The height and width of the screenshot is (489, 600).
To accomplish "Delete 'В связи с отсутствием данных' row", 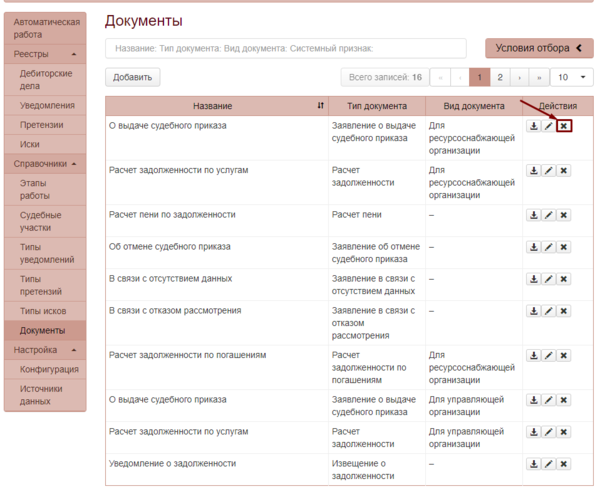I will (x=564, y=279).
